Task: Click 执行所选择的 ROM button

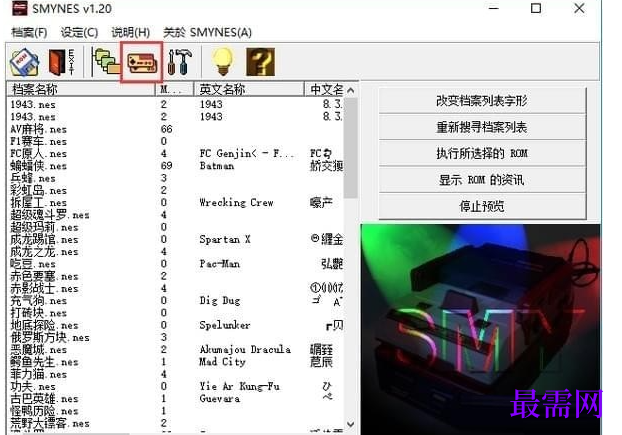Action: [x=482, y=153]
